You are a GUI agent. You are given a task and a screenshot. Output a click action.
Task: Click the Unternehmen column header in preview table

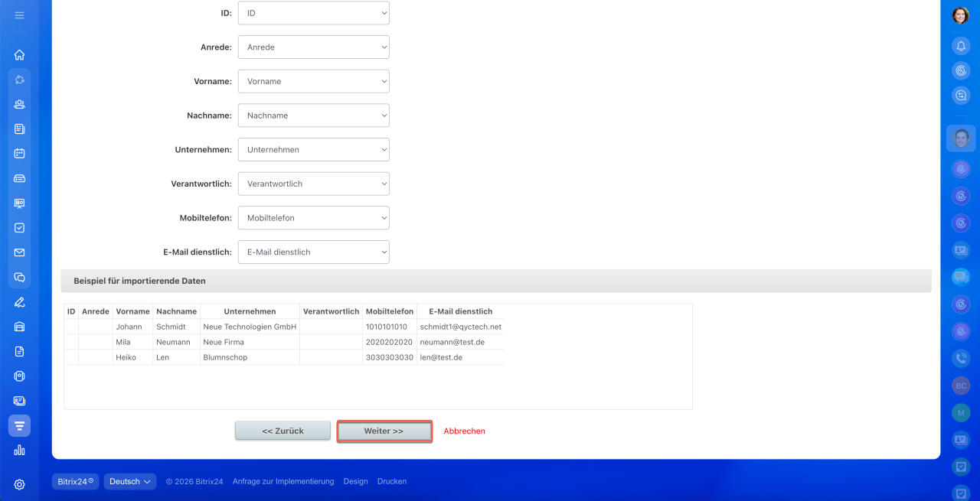pos(250,311)
